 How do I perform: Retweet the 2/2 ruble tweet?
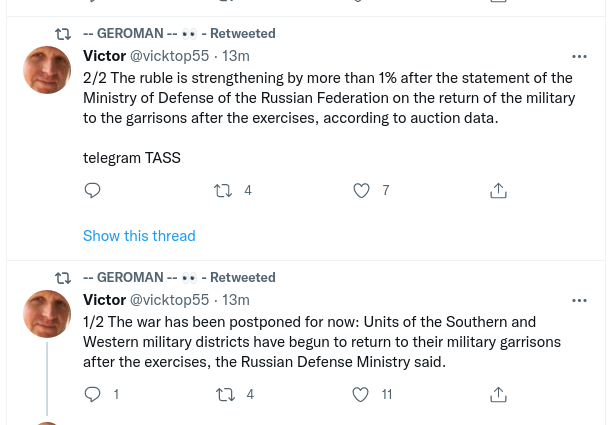click(224, 190)
